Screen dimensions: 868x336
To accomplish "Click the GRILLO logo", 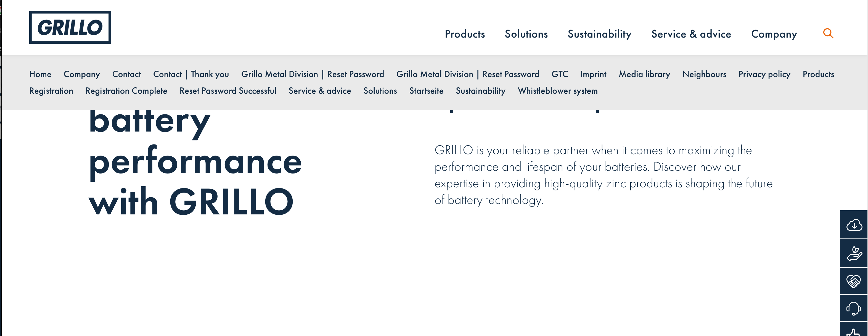I will [x=70, y=27].
